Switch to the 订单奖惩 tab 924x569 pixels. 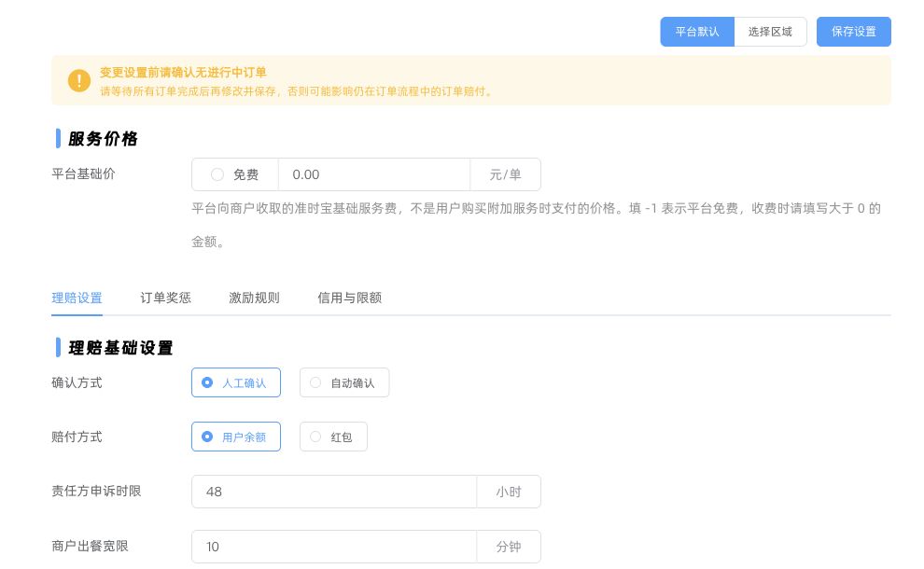[165, 298]
